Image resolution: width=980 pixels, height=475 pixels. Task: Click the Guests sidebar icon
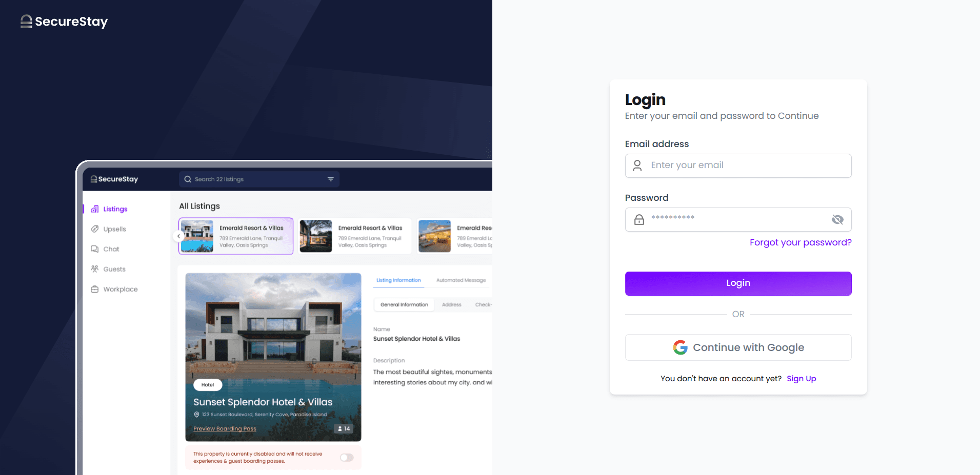pos(95,269)
